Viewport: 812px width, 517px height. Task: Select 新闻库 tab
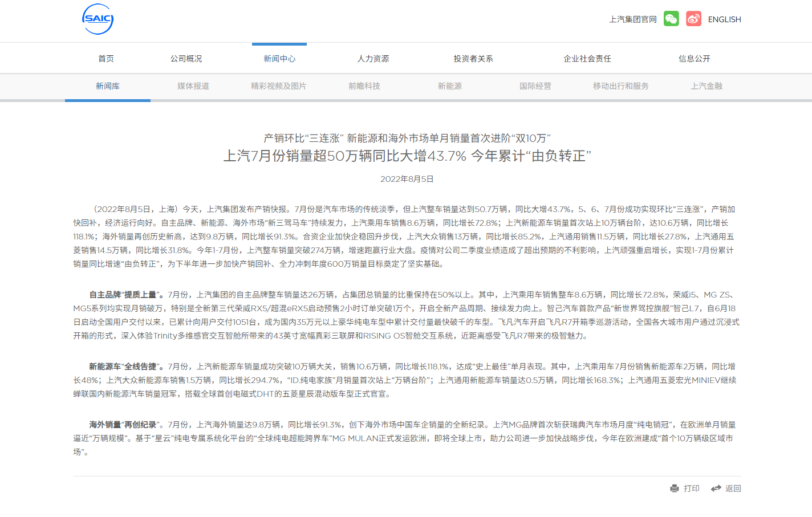(x=108, y=86)
